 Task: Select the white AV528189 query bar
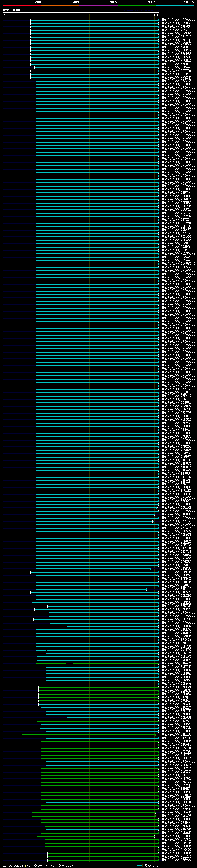coord(81,13)
